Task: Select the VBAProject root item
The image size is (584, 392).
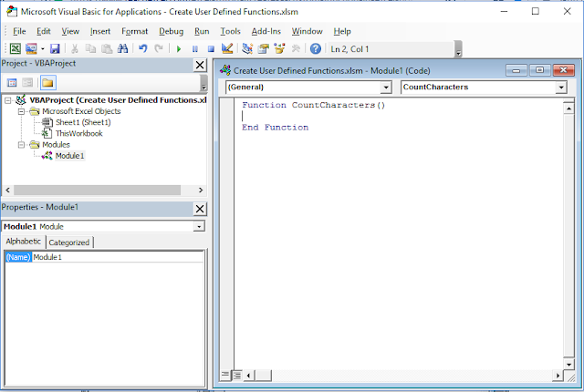Action: click(x=118, y=100)
